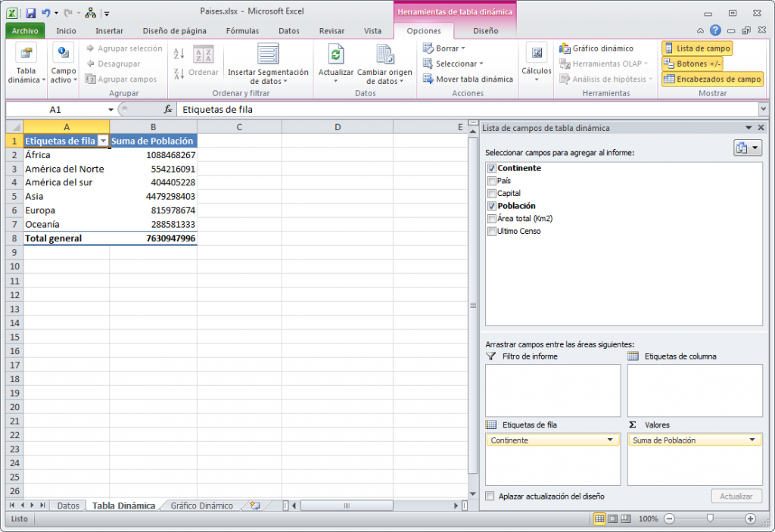
Task: Select the Asia row label cell
Action: pos(67,196)
